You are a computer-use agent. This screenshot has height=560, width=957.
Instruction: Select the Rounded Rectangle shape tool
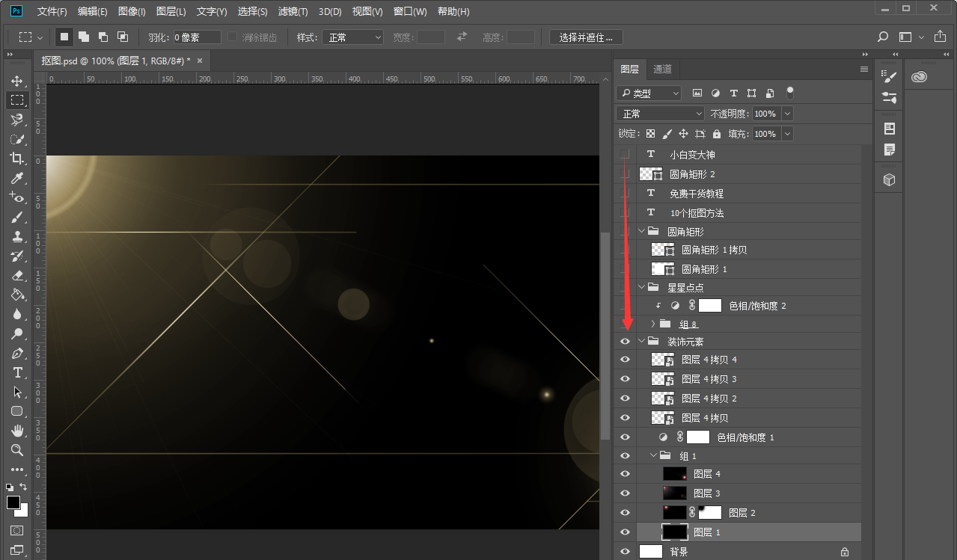[x=16, y=411]
